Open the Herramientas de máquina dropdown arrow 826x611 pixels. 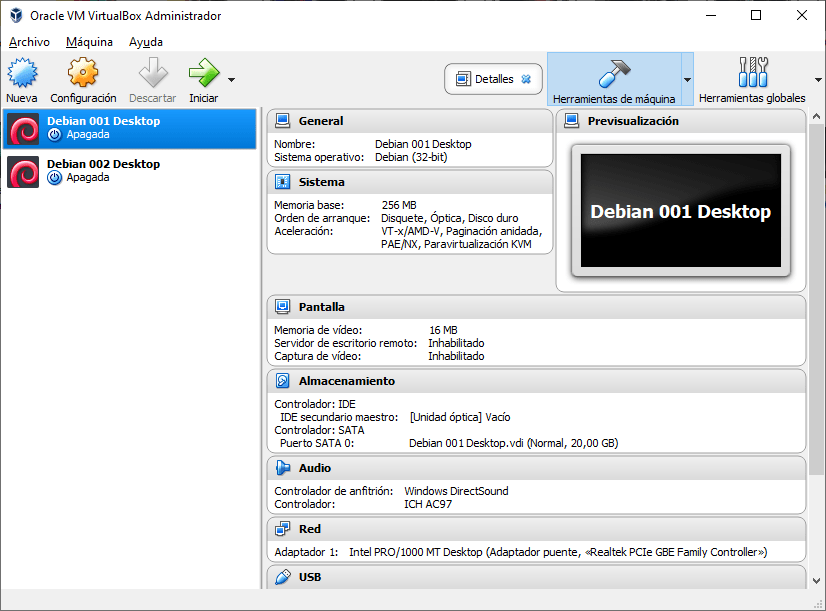click(687, 79)
